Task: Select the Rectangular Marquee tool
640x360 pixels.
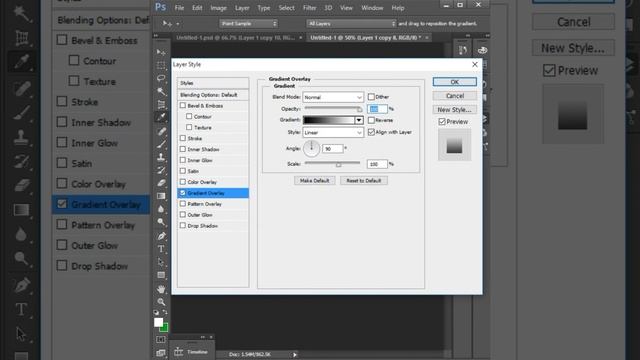Action: coord(161,65)
